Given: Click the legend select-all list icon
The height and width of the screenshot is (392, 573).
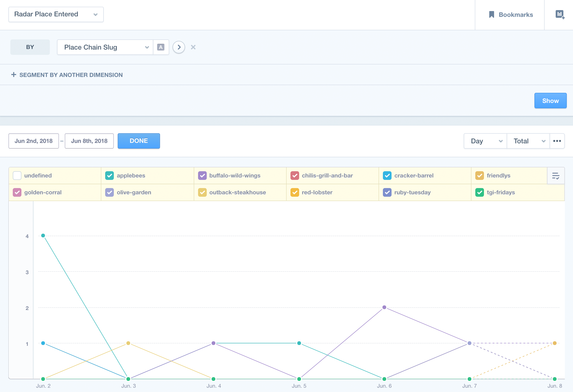Looking at the screenshot, I should [x=555, y=176].
